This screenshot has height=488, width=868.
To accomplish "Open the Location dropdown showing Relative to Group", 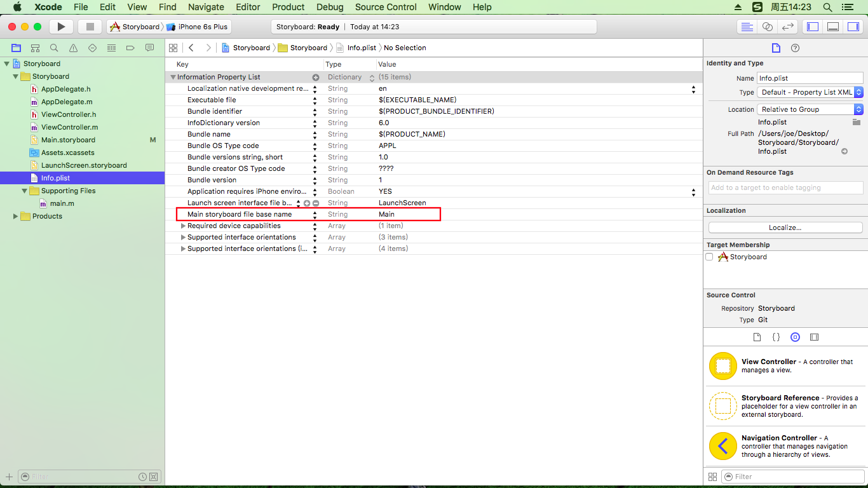I will [808, 109].
